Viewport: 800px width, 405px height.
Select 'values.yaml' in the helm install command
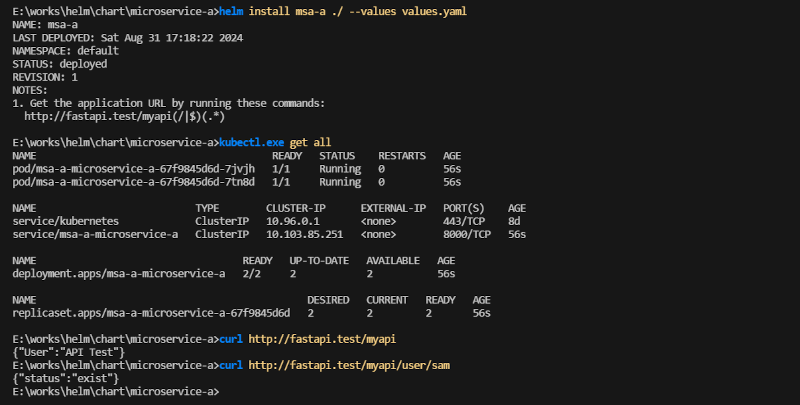click(434, 11)
